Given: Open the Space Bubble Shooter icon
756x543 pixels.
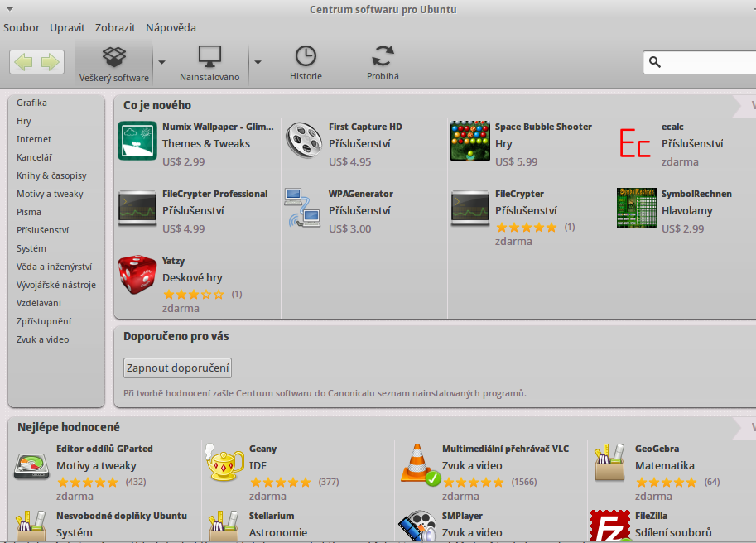Looking at the screenshot, I should click(470, 141).
